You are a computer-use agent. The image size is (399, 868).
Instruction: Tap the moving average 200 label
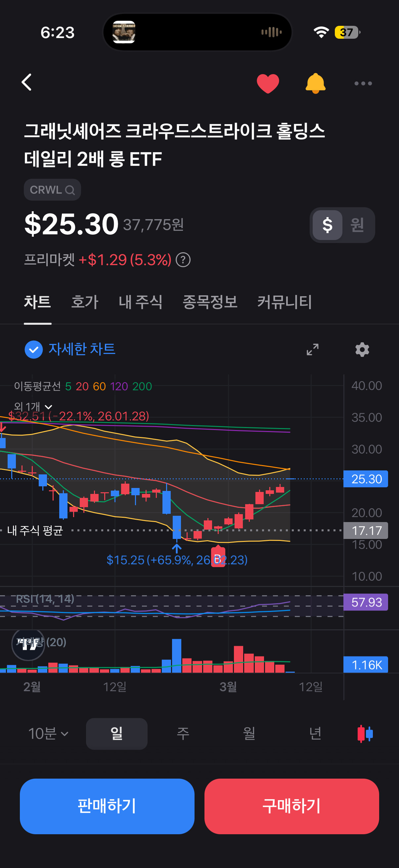click(x=142, y=386)
